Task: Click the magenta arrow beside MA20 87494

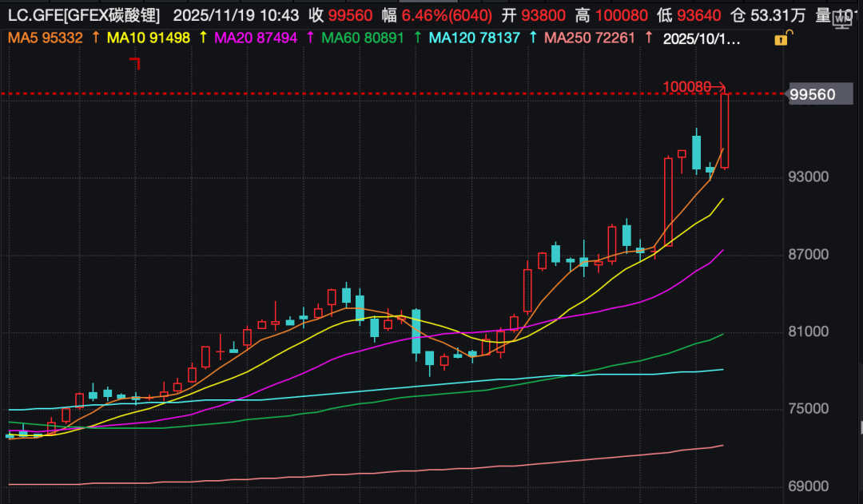Action: [310, 38]
